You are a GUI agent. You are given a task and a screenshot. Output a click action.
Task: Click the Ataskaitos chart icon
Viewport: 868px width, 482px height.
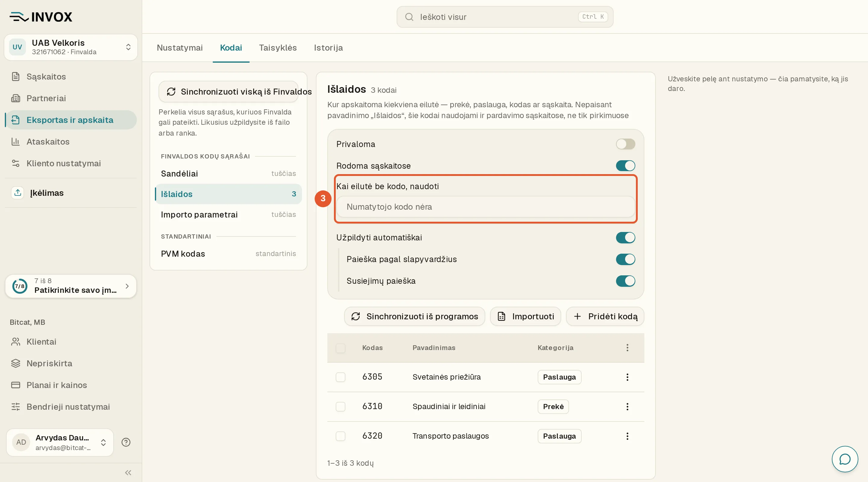(15, 142)
